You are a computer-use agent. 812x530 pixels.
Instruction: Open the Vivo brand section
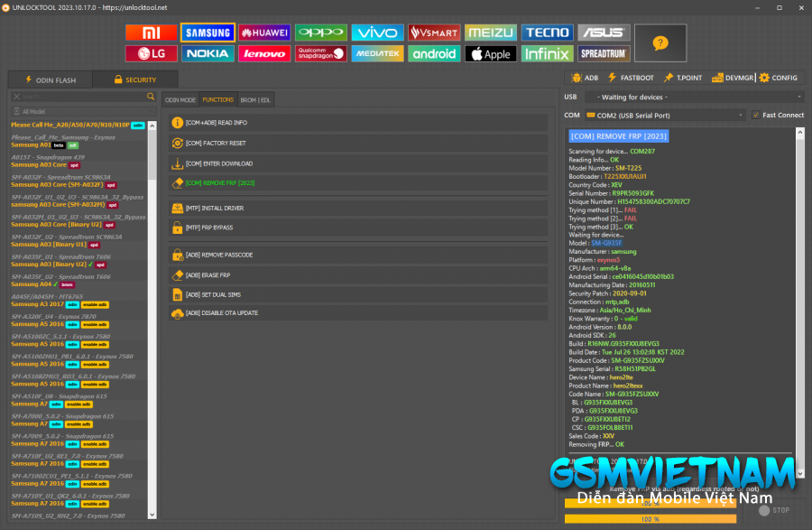pos(377,33)
